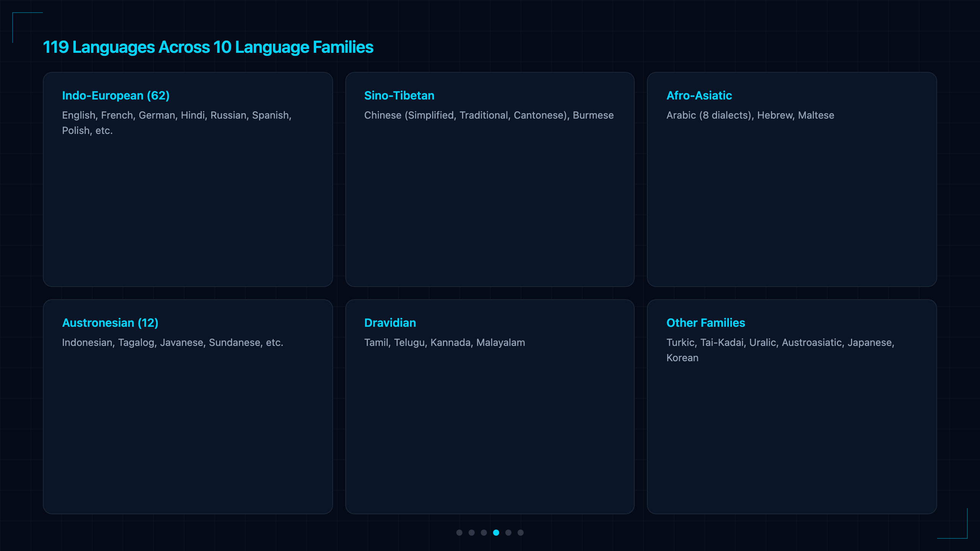Viewport: 980px width, 551px height.
Task: Click the slide title about 119 Languages
Action: [x=208, y=47]
